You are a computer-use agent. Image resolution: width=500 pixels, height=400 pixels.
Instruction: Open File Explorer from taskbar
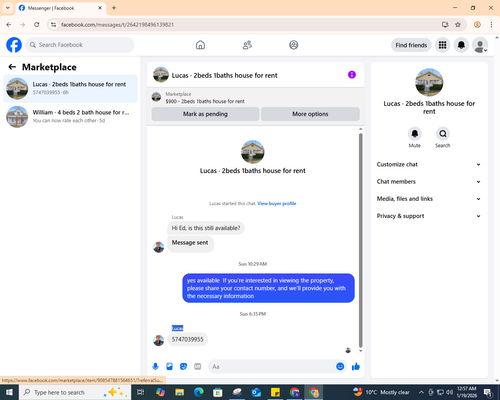click(x=180, y=392)
